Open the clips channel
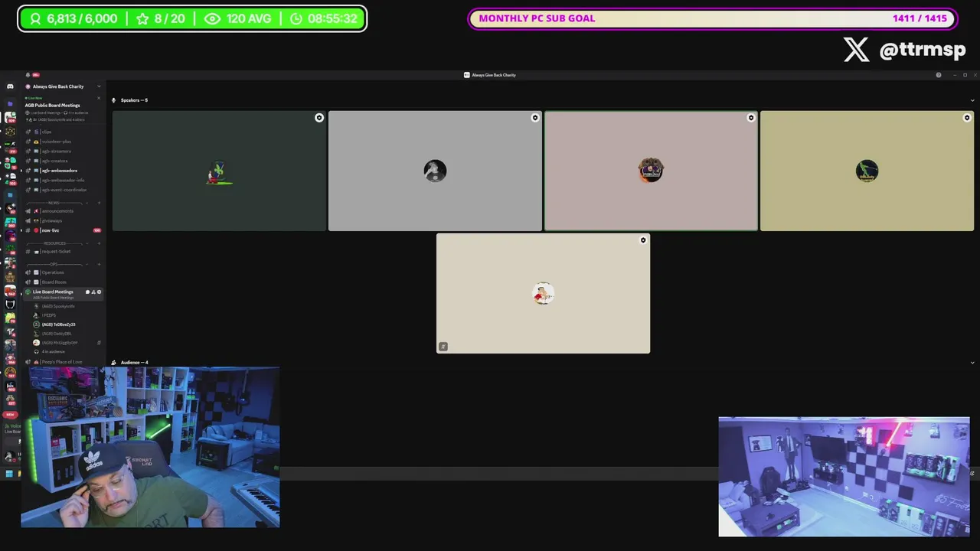 pos(63,132)
